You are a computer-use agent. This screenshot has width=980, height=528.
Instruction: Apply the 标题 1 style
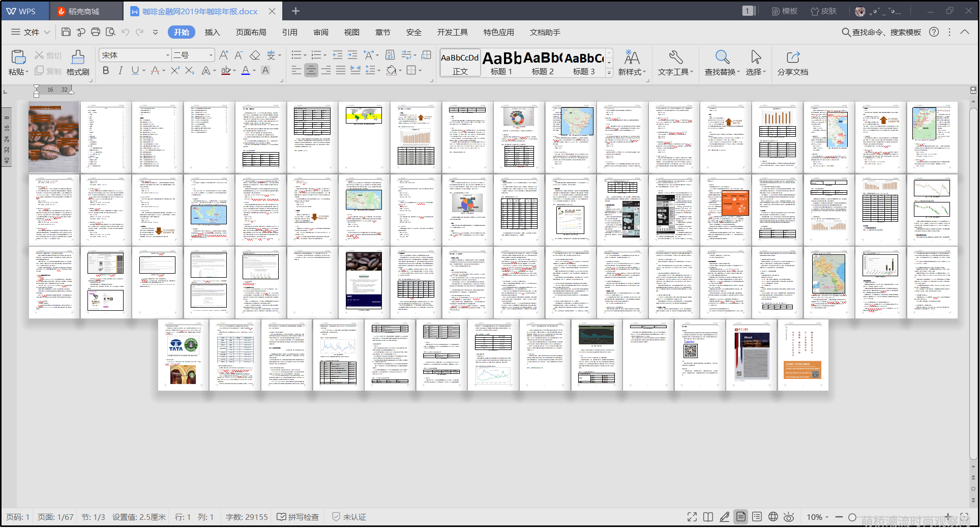click(x=501, y=63)
